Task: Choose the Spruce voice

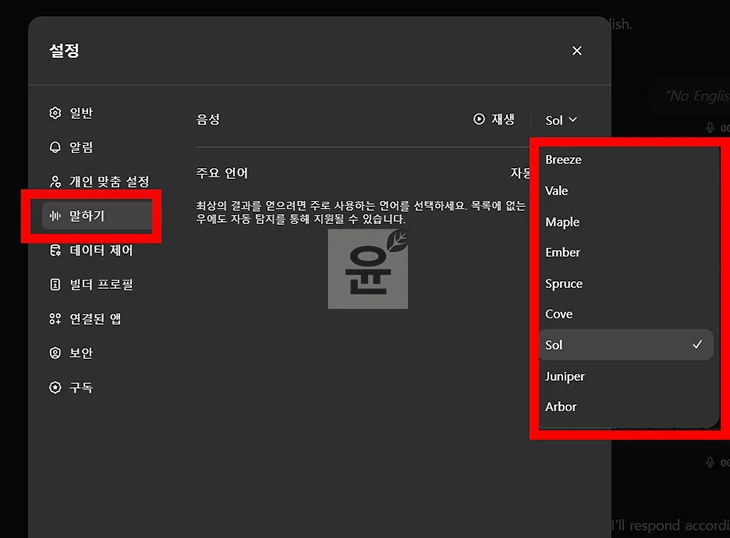Action: 626,283
